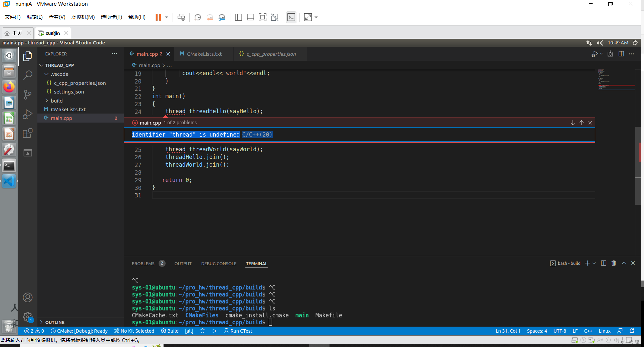Image resolution: width=644 pixels, height=347 pixels.
Task: Mute VM audio via the speaker icon
Action: tap(600, 43)
